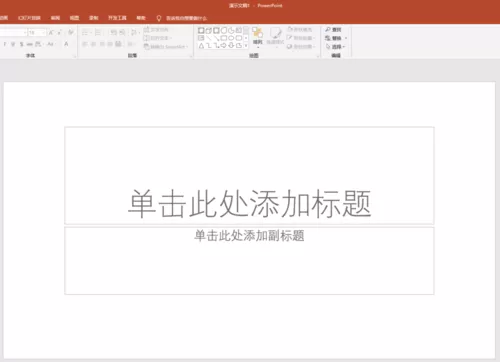
Task: Open the Change Case Aa dropdown
Action: coord(51,44)
